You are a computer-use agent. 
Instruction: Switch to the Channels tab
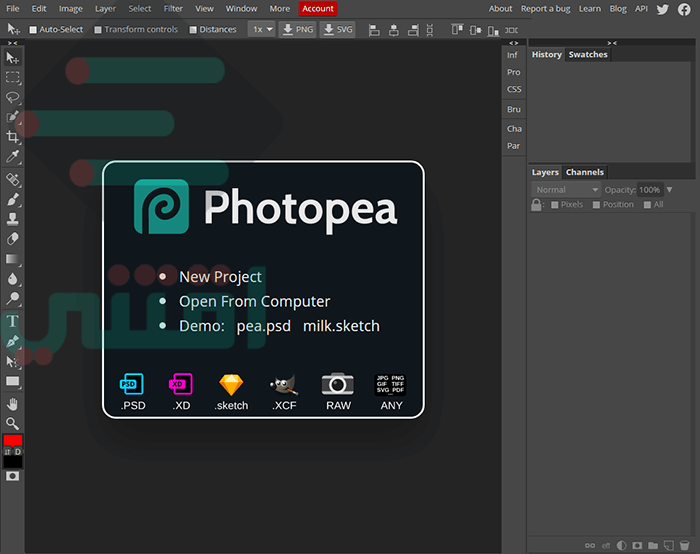(x=584, y=172)
